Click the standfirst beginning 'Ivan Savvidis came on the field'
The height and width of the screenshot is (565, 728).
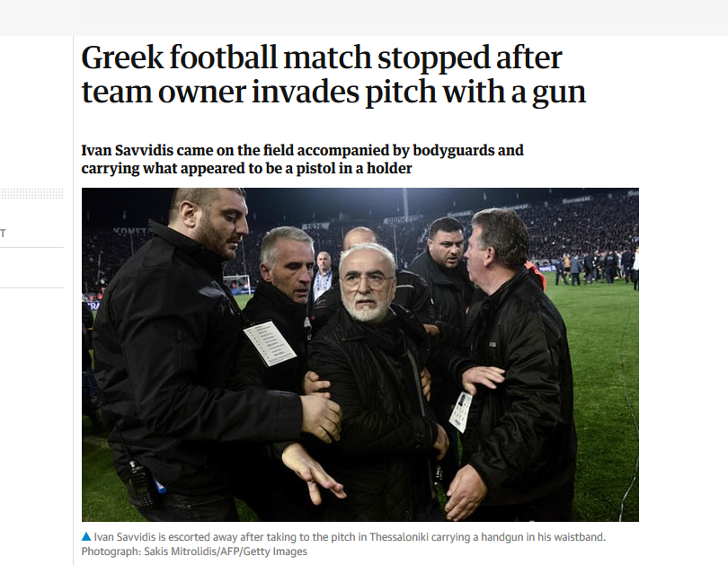302,150
